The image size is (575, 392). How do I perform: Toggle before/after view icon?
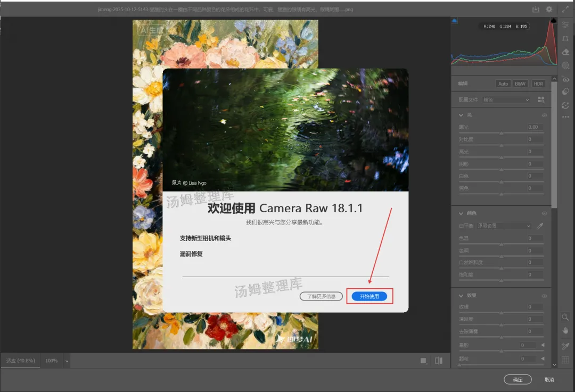(x=439, y=361)
